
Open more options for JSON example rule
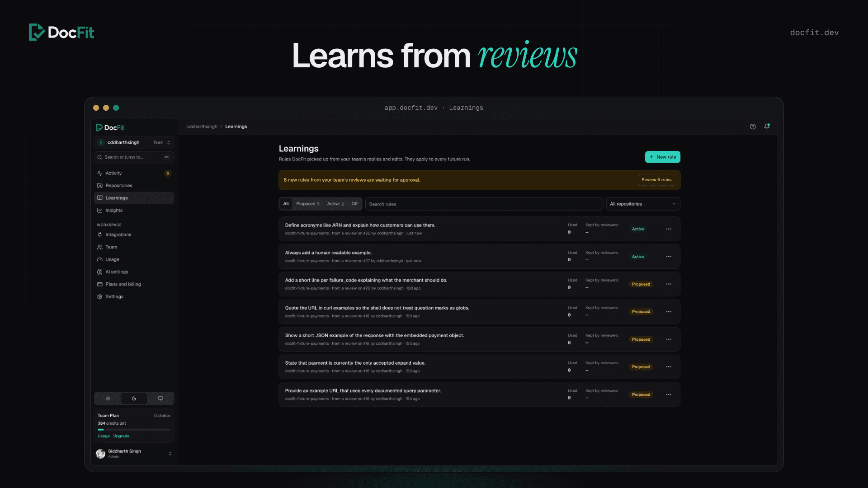(669, 339)
